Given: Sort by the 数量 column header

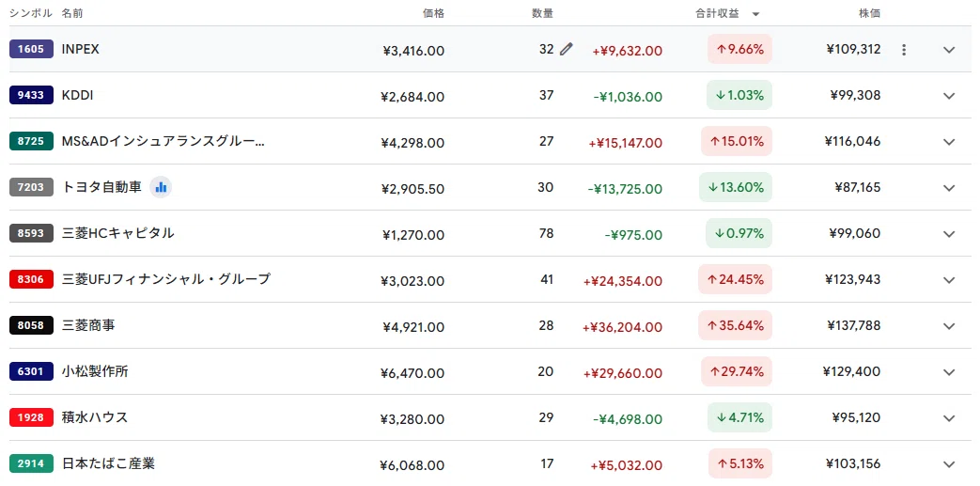Looking at the screenshot, I should 542,14.
